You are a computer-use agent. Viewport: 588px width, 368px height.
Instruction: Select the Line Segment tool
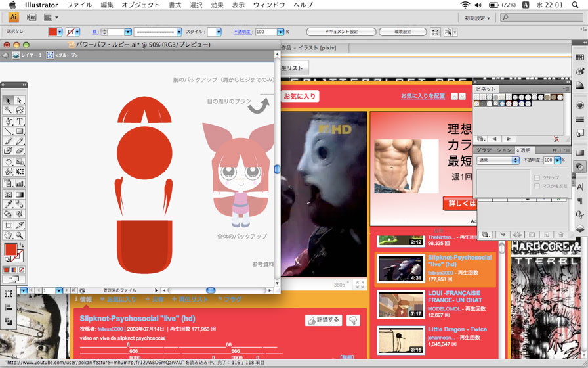[9, 131]
